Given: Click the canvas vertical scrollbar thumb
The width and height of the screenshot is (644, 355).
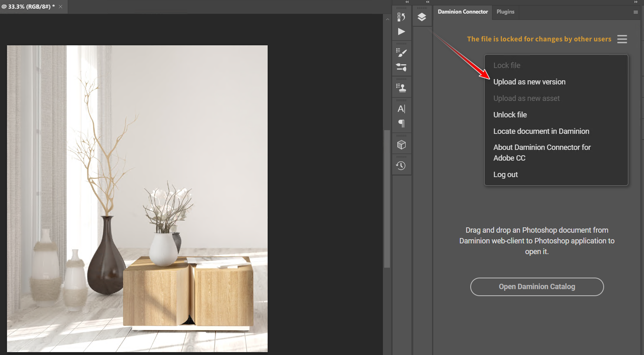Looking at the screenshot, I should pos(387,198).
